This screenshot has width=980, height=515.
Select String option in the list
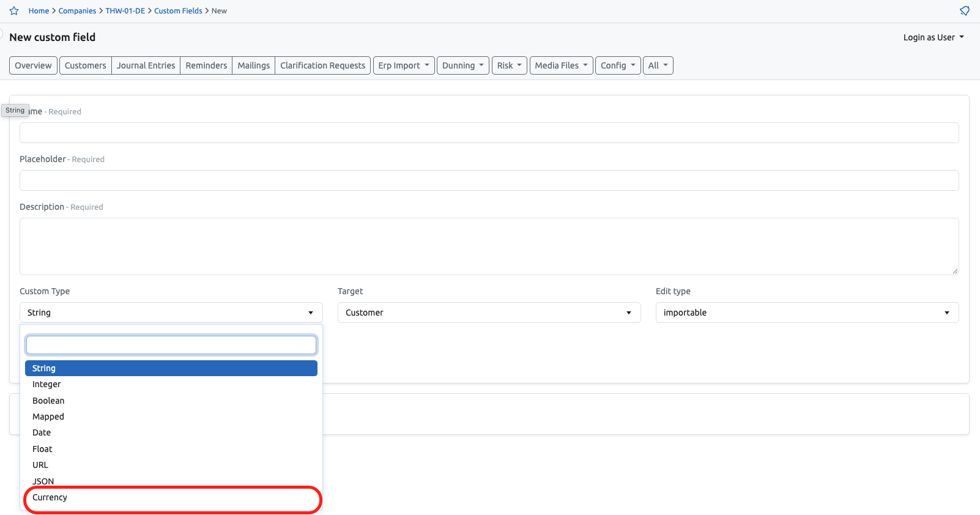pos(171,368)
